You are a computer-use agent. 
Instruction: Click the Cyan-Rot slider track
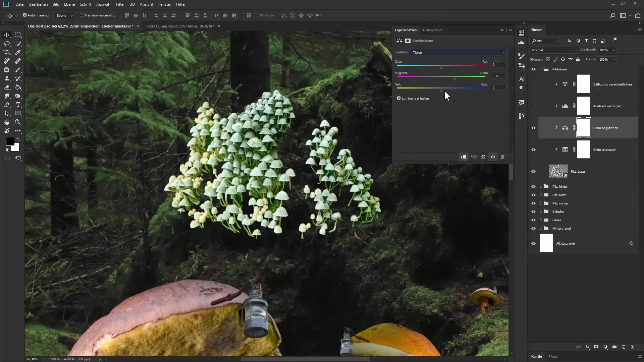tap(441, 65)
